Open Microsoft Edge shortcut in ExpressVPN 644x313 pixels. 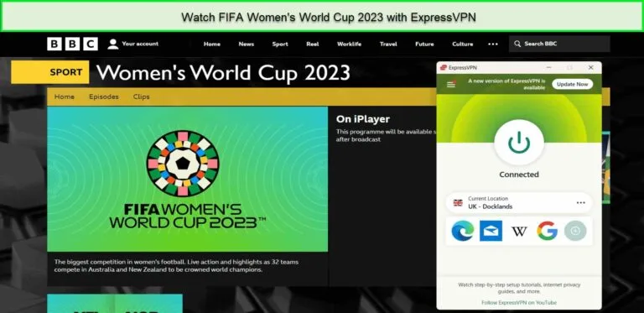(x=463, y=231)
